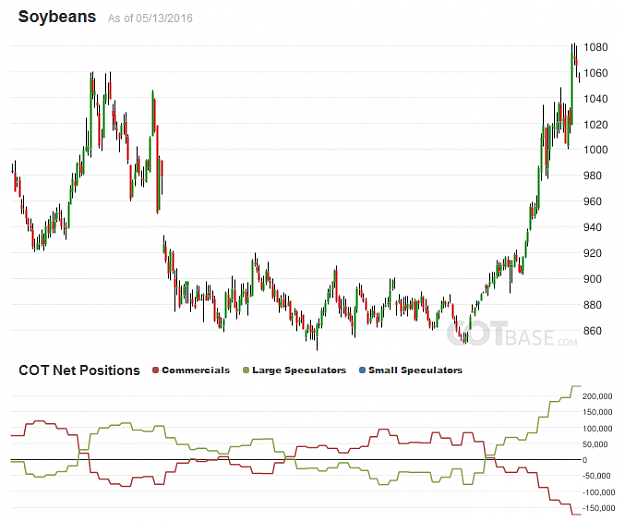Click the 50,000 net positions axis label
This screenshot has height=522, width=625.
(x=596, y=444)
